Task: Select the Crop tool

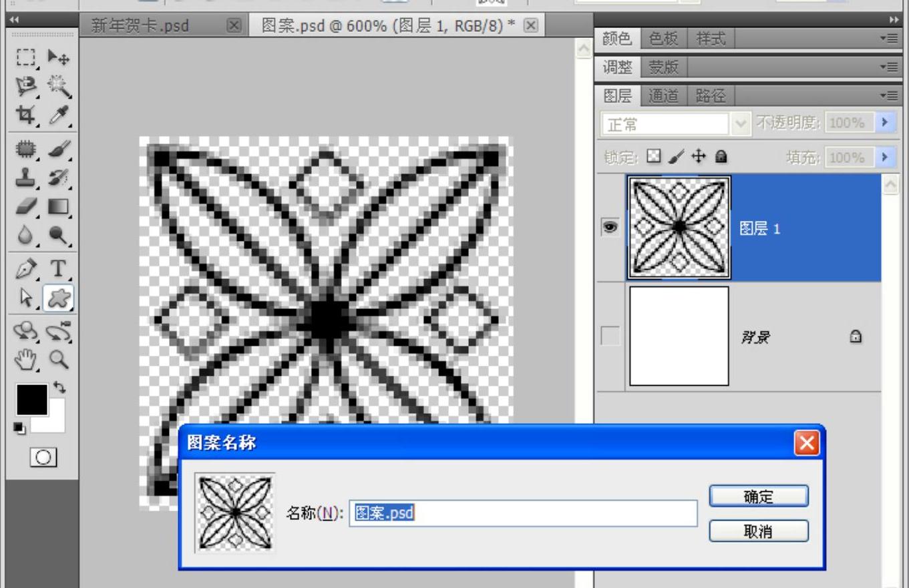Action: point(25,115)
